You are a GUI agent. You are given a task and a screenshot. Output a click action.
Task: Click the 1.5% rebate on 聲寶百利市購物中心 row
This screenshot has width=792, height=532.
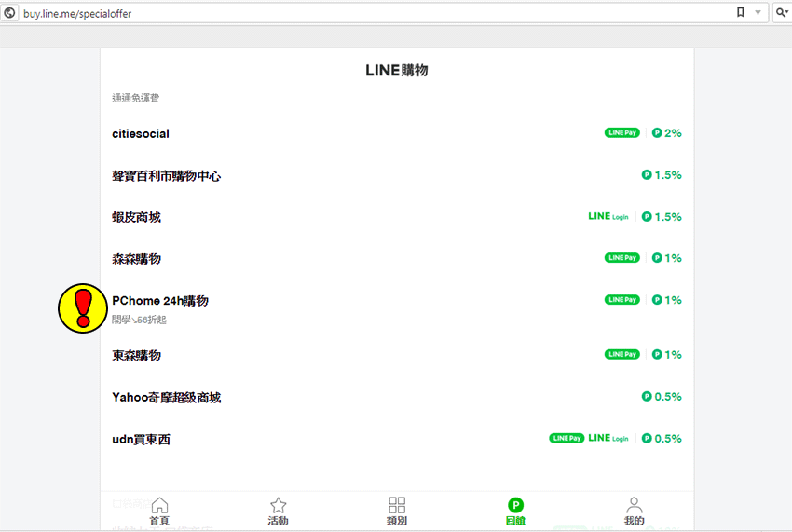(x=662, y=175)
